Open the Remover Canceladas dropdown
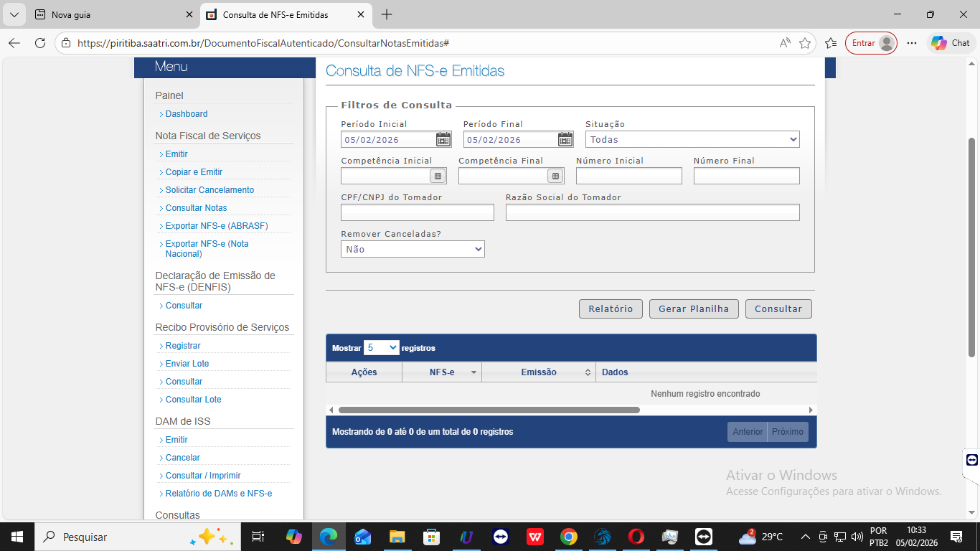 pyautogui.click(x=413, y=249)
